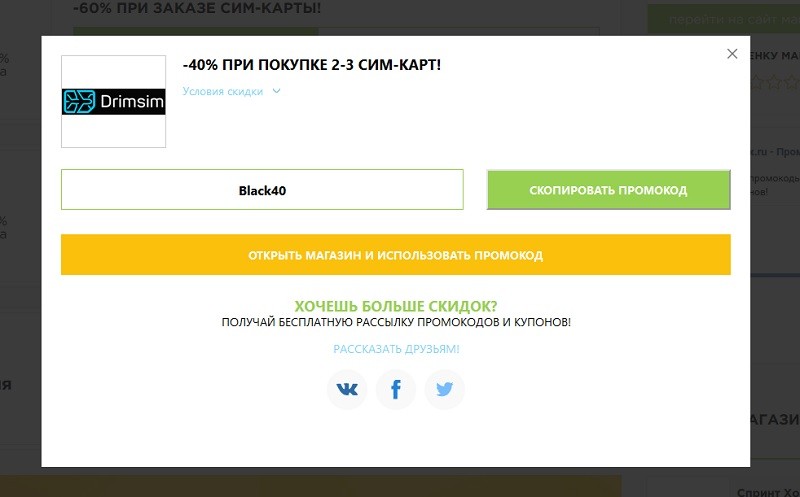Click the Black40 promo code field
Screen dimensions: 800x497
pos(262,189)
